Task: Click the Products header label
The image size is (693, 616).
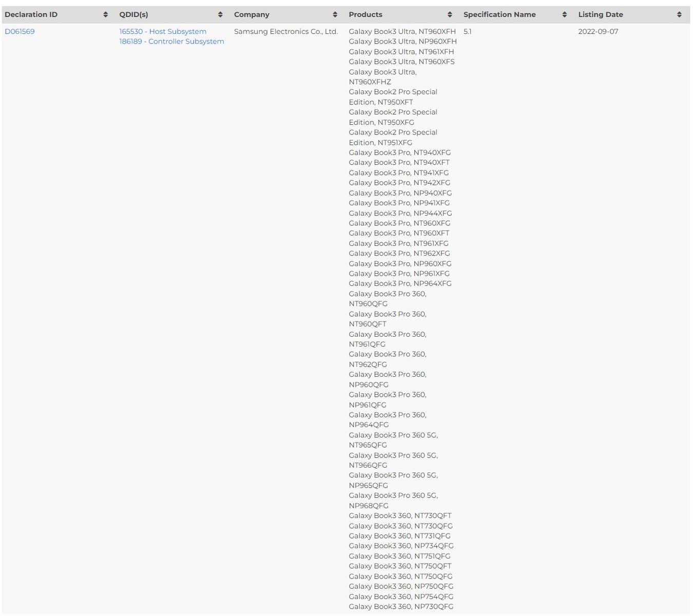Action: pyautogui.click(x=365, y=15)
